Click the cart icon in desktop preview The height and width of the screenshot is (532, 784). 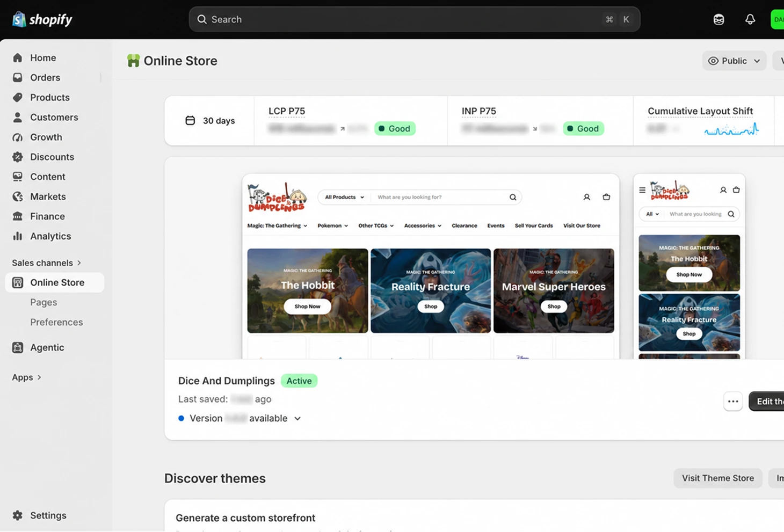tap(606, 197)
